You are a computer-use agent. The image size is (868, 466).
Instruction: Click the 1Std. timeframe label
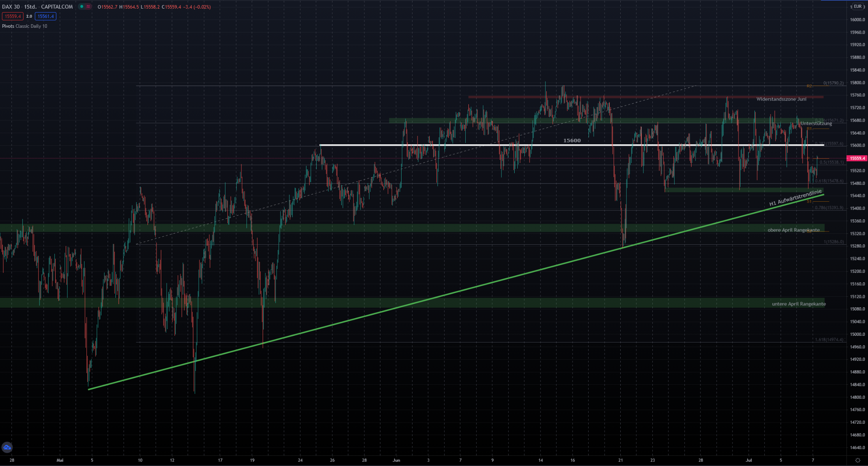(x=30, y=7)
